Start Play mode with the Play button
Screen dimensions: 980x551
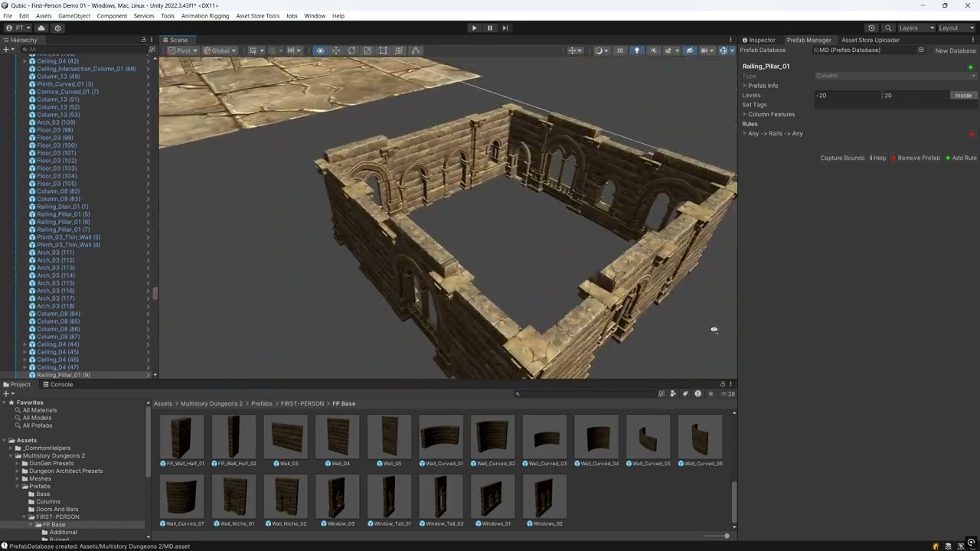[474, 28]
